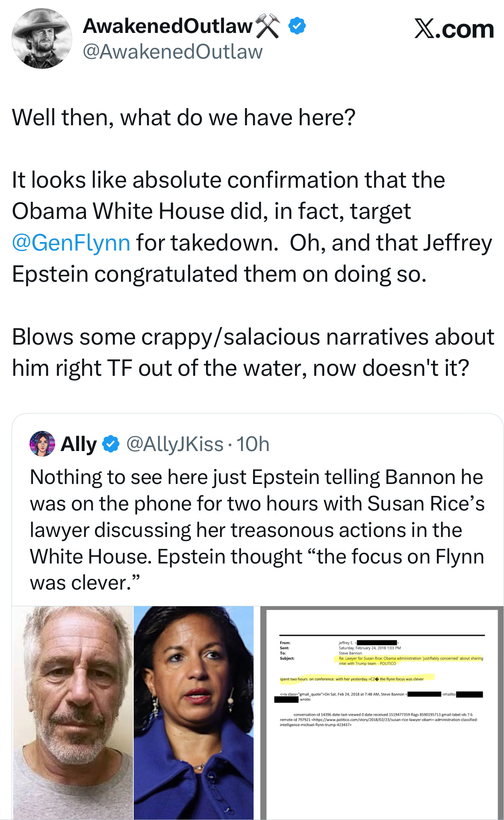Screen dimensions: 504x820
Task: Click the X.com logo
Action: click(454, 29)
